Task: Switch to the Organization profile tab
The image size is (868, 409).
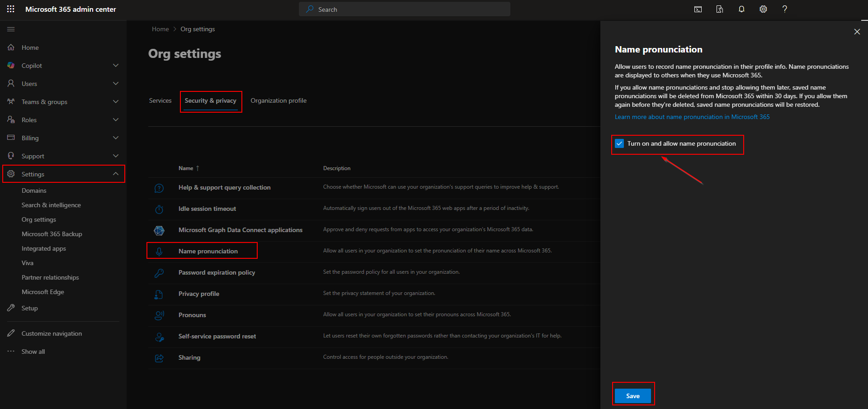Action: 278,101
